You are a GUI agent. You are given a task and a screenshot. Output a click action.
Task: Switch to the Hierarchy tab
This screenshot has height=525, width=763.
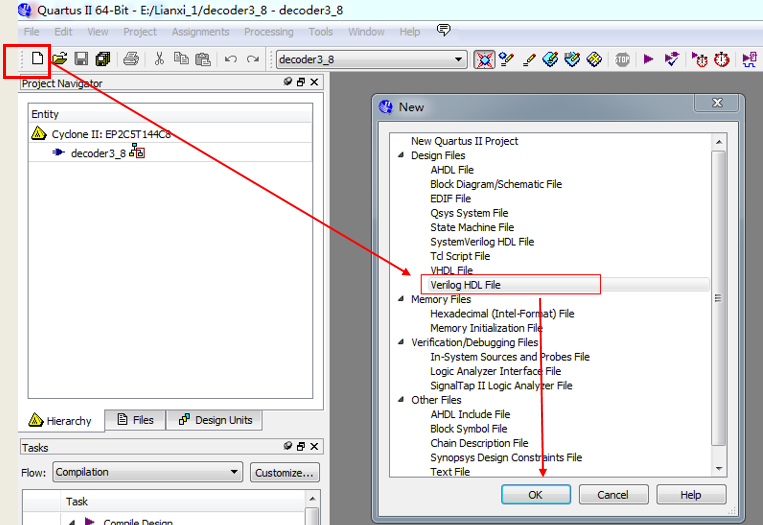60,420
